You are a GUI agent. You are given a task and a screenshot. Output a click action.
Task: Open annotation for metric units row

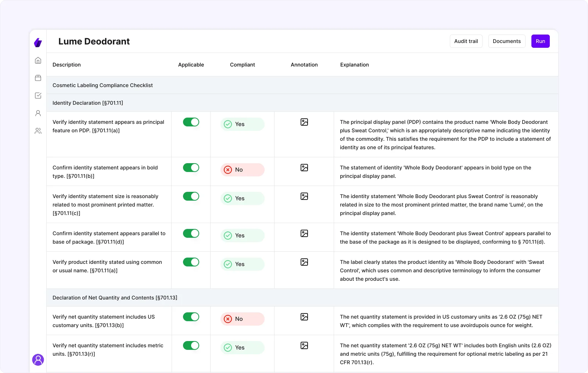pyautogui.click(x=304, y=345)
